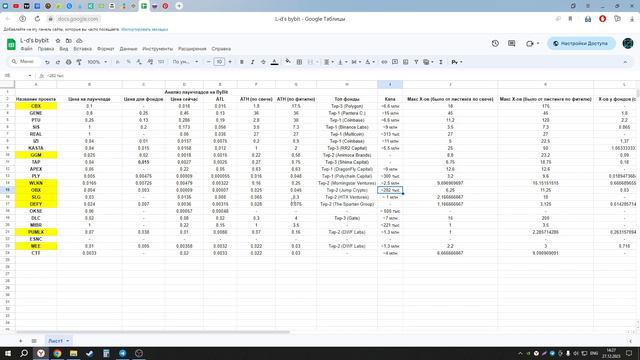Open the Инструменты menu
Image resolution: width=640 pixels, height=360 pixels.
[x=158, y=49]
